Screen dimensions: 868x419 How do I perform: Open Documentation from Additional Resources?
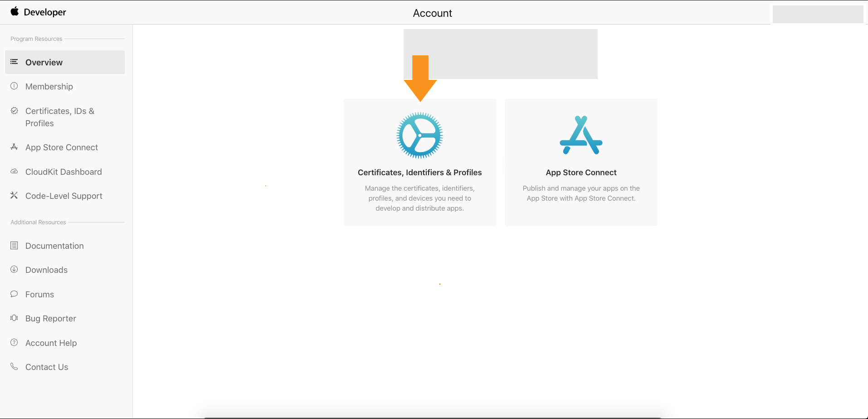54,246
